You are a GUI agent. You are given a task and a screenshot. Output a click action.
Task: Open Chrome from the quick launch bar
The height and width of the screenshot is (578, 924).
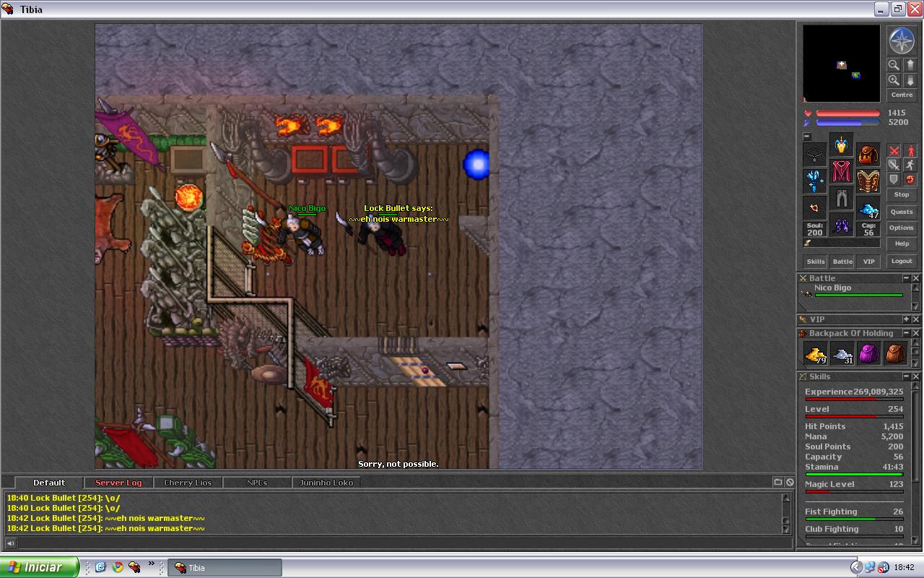117,567
